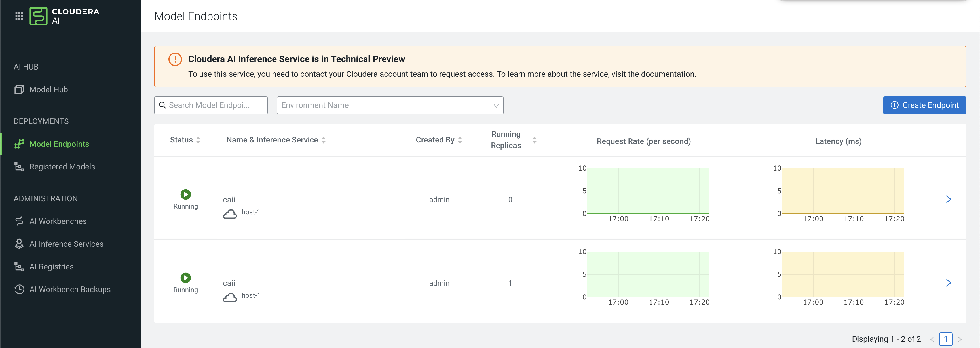Go to the AI Registries section
The width and height of the screenshot is (980, 348).
point(51,267)
